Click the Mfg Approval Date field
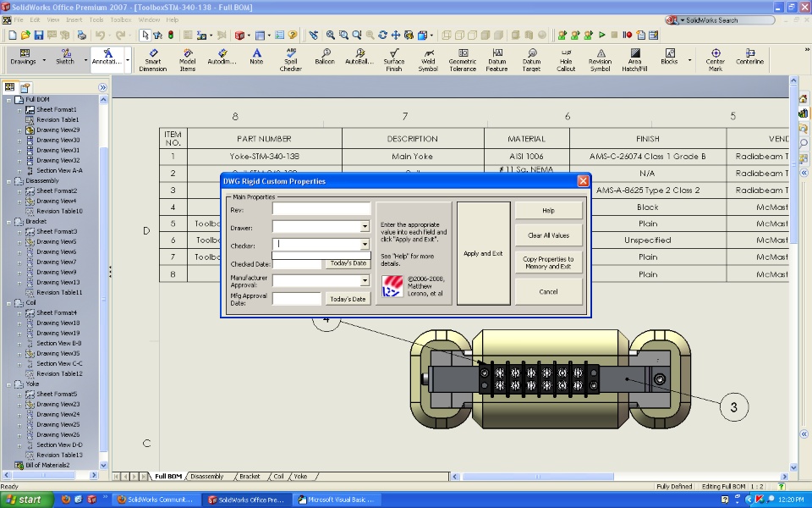 pos(297,299)
